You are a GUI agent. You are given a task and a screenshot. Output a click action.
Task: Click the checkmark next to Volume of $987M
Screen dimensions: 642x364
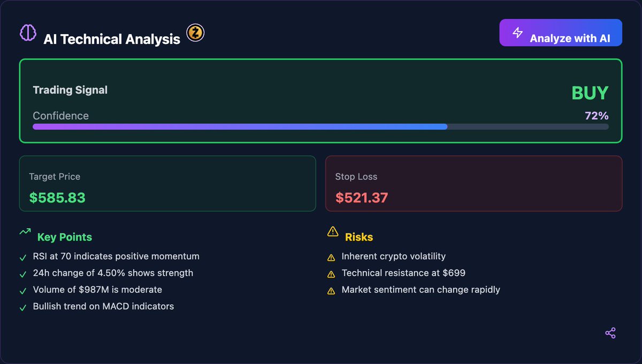click(23, 291)
